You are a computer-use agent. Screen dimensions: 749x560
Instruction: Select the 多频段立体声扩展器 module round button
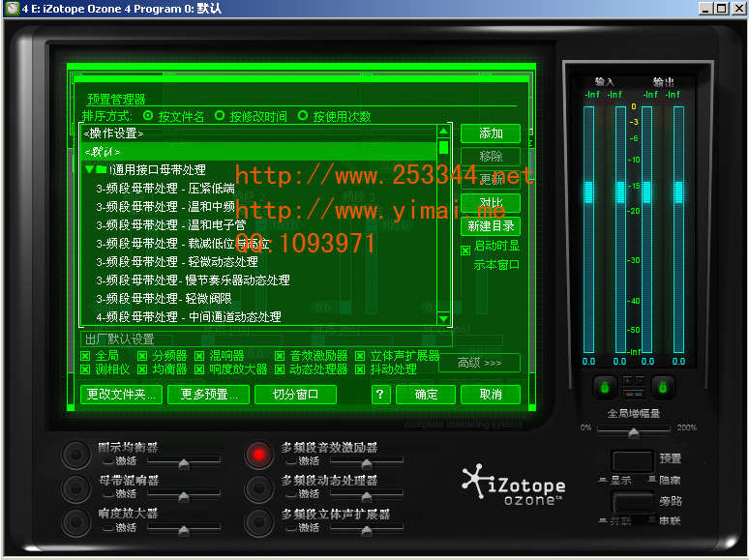(x=259, y=522)
